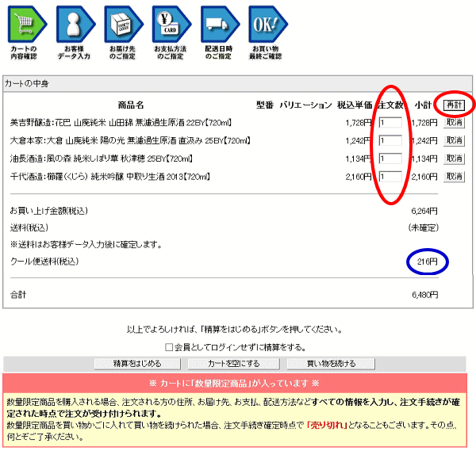The image size is (476, 451).
Task: Click the OK final confirmation icon
Action: click(268, 25)
